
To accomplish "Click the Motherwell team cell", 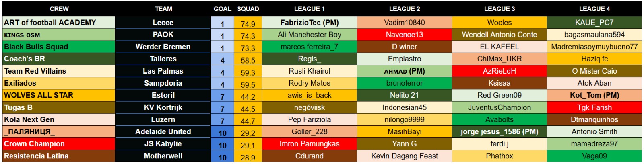I will 163,156.
